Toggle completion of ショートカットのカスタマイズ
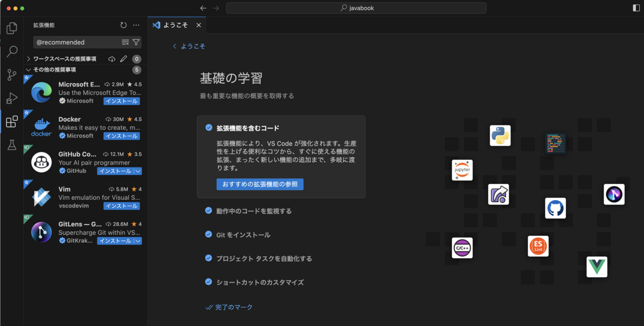The height and width of the screenshot is (326, 644). [x=209, y=282]
